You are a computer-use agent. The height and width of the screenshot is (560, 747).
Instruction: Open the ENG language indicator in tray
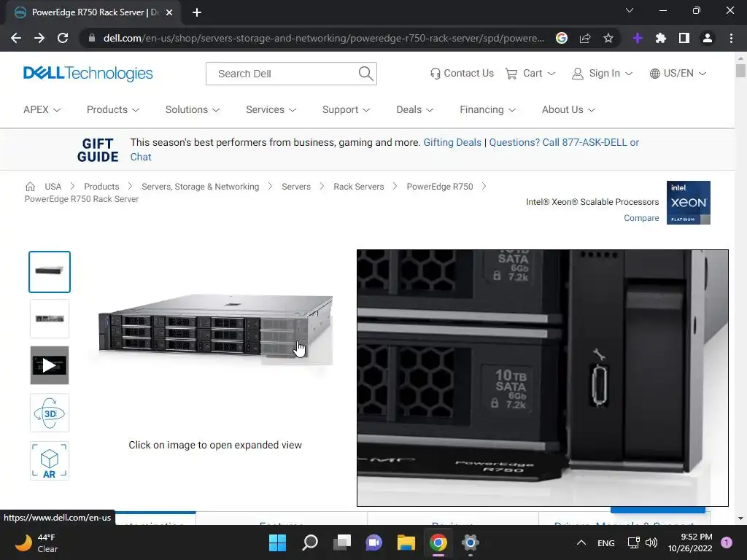(606, 542)
